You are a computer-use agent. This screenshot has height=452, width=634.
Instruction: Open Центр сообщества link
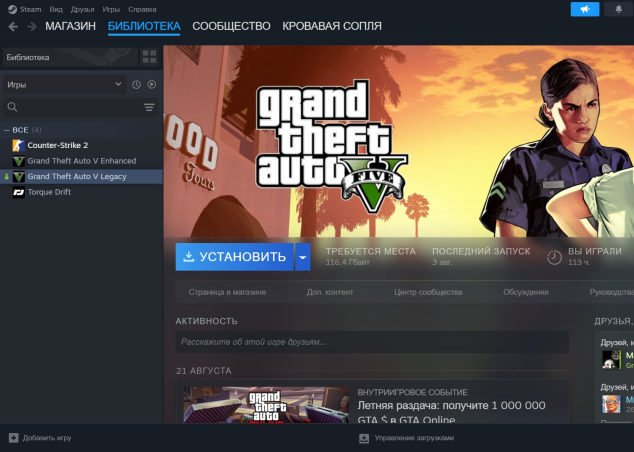428,292
